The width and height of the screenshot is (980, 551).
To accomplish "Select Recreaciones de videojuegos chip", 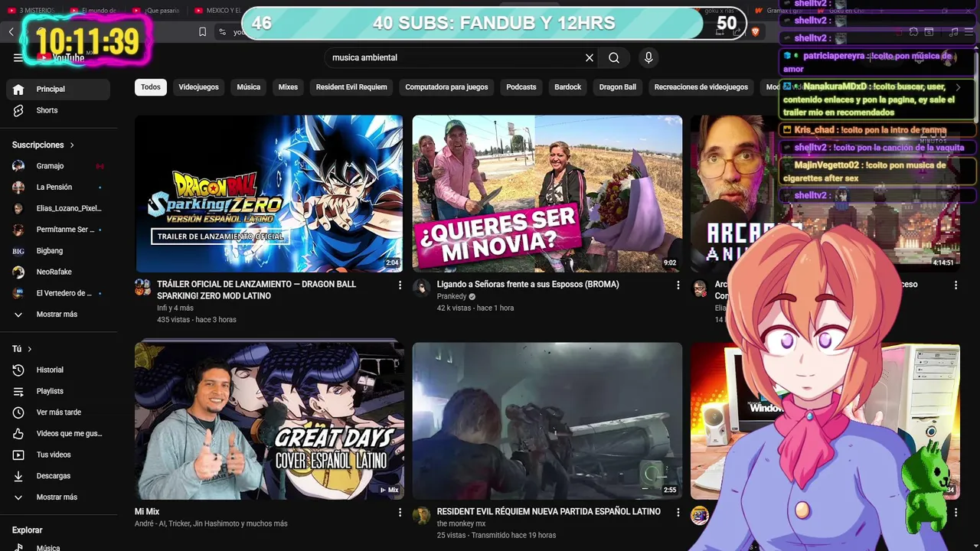I will pyautogui.click(x=701, y=87).
